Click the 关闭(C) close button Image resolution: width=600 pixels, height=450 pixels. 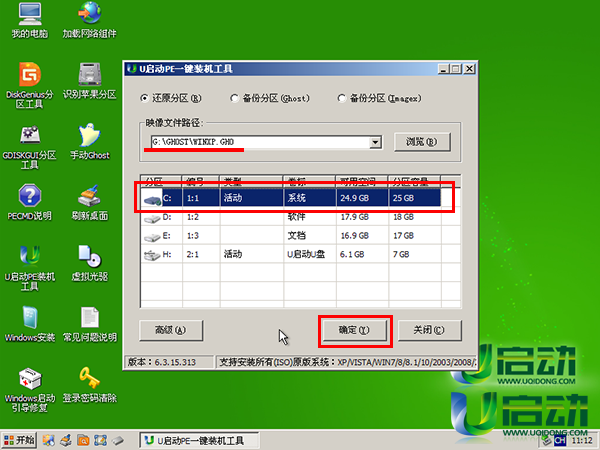coord(429,330)
